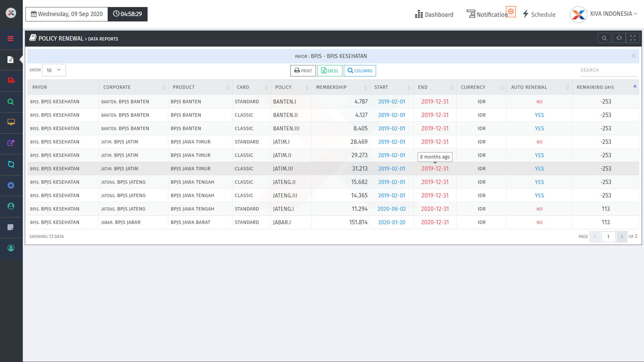Open the teal user circle sidebar icon

(x=11, y=206)
